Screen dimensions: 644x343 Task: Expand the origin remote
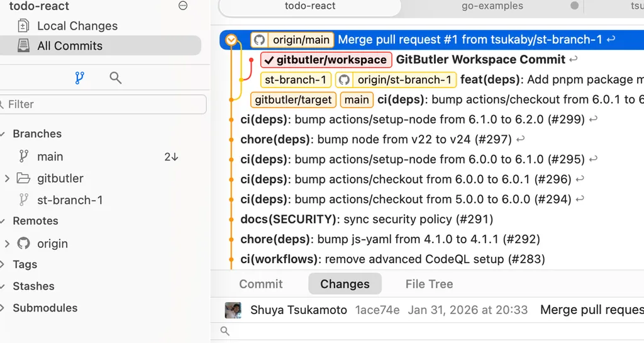7,244
